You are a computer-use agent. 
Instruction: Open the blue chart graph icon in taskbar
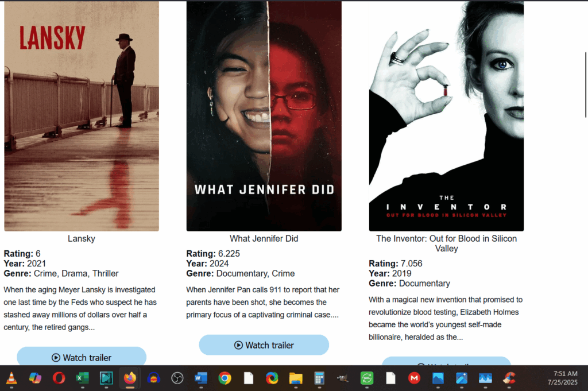485,378
